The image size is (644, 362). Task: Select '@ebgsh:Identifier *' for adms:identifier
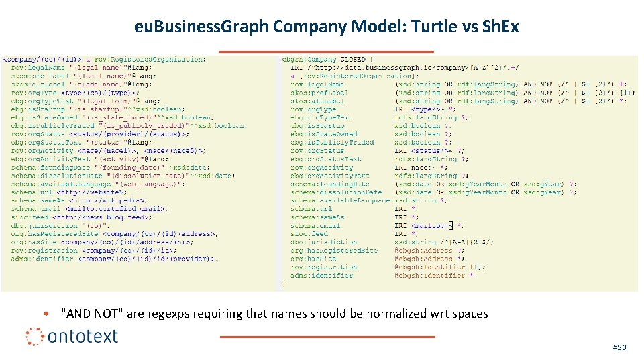(x=434, y=276)
